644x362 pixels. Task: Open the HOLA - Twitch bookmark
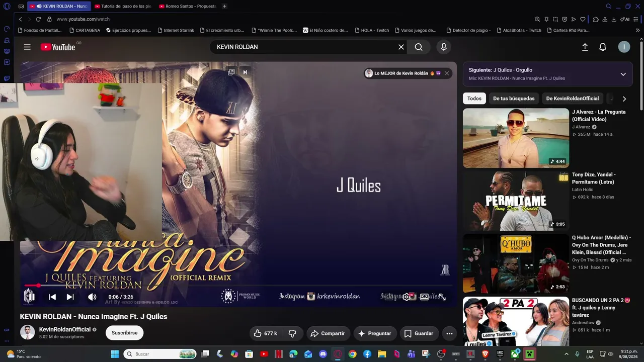(371, 30)
